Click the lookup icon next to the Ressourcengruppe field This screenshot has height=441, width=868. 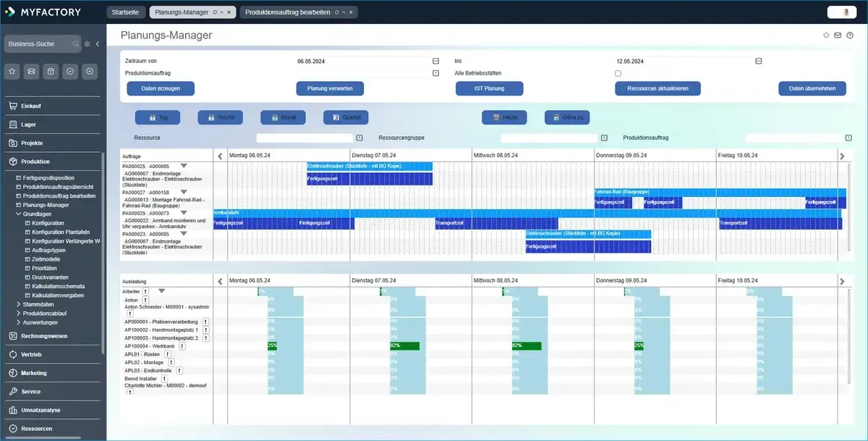click(x=604, y=138)
